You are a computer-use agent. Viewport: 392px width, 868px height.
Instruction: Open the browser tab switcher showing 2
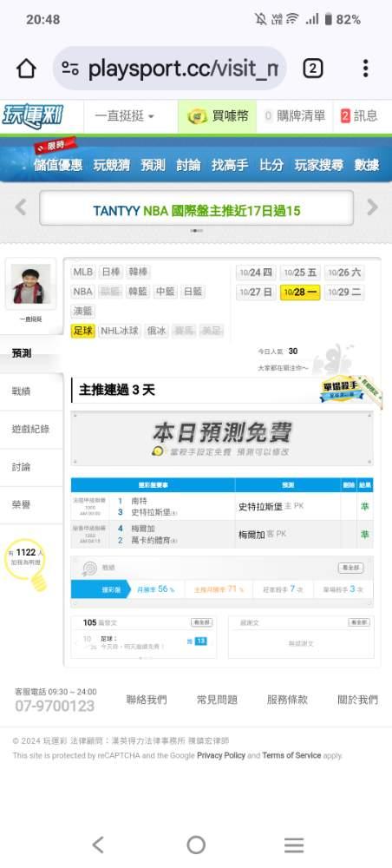pyautogui.click(x=312, y=69)
